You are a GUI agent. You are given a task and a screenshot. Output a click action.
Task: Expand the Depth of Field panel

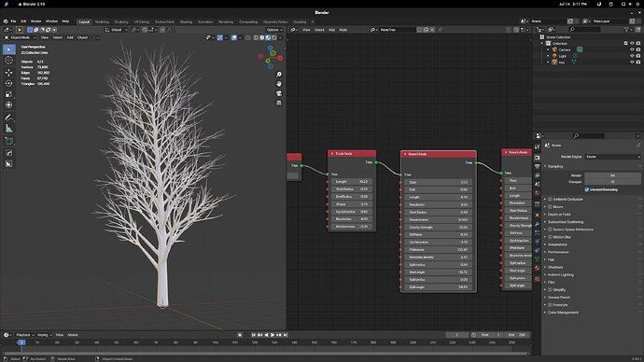click(x=559, y=215)
